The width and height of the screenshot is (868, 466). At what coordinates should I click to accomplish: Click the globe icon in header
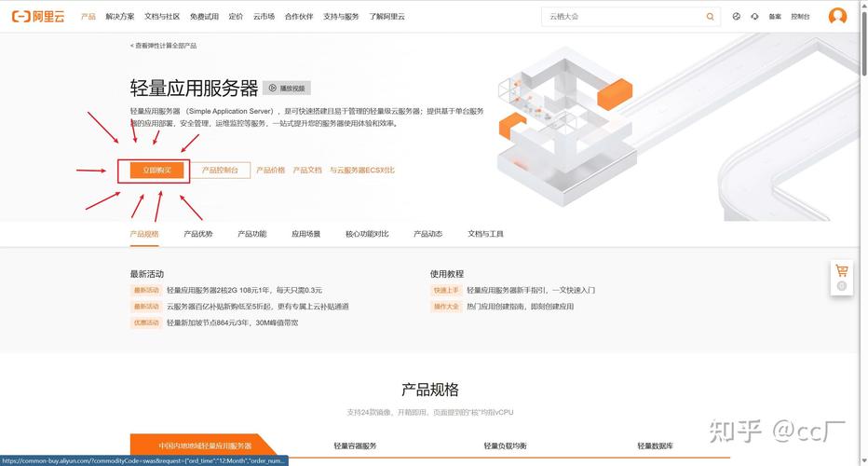point(737,17)
